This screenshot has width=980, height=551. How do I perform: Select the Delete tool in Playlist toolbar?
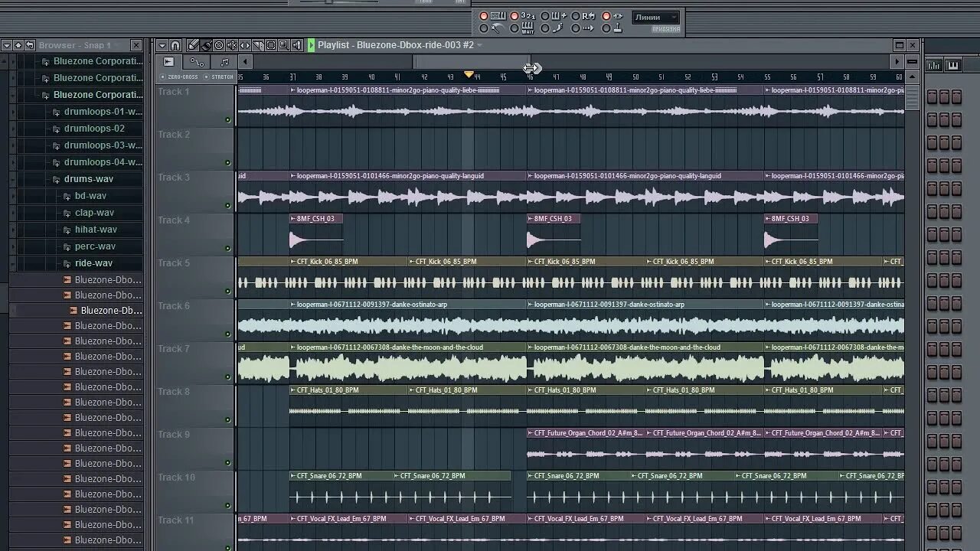tap(219, 45)
